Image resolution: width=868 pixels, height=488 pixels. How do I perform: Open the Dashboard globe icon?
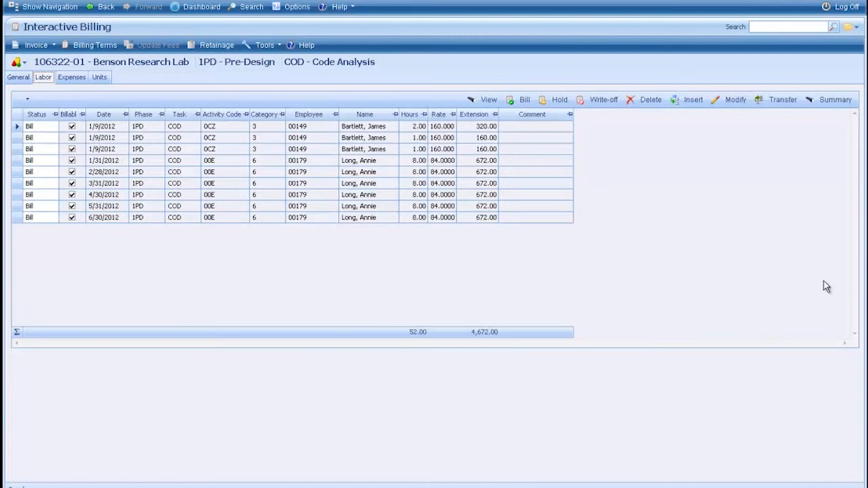(175, 7)
